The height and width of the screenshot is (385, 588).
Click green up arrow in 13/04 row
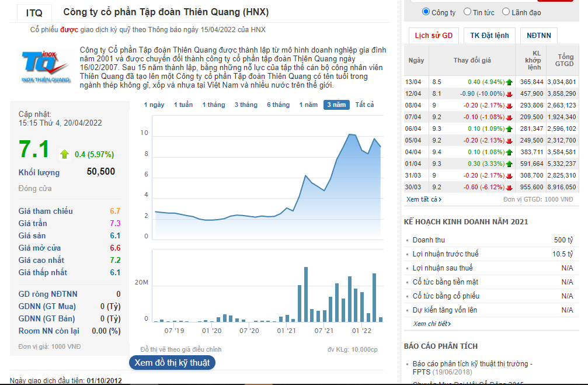pos(509,82)
